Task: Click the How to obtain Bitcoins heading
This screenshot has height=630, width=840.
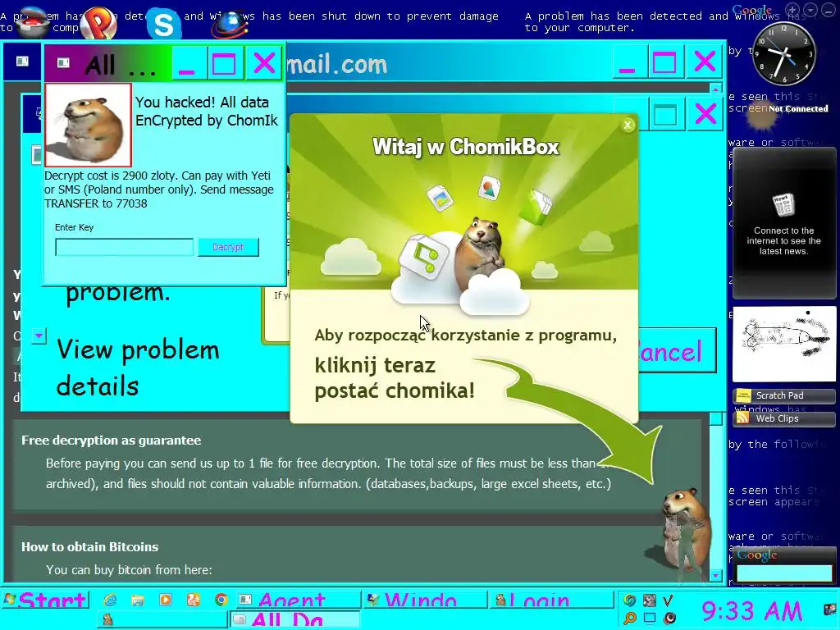Action: pyautogui.click(x=90, y=547)
